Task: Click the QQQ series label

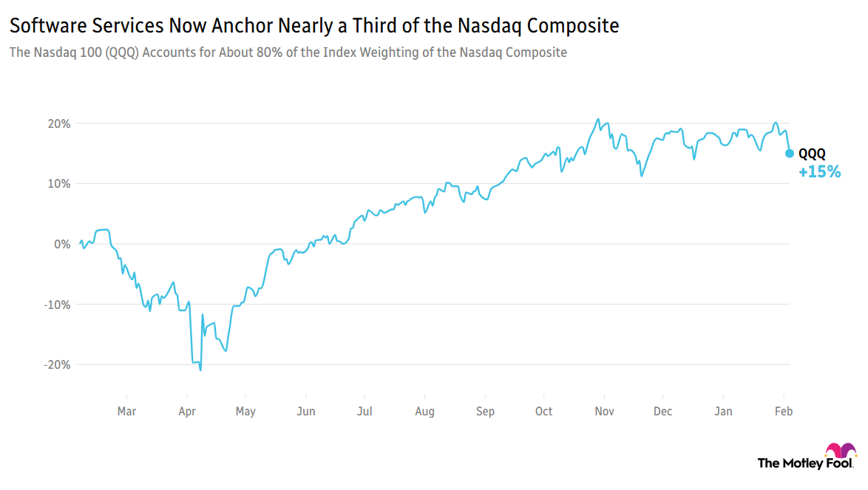Action: coord(812,154)
